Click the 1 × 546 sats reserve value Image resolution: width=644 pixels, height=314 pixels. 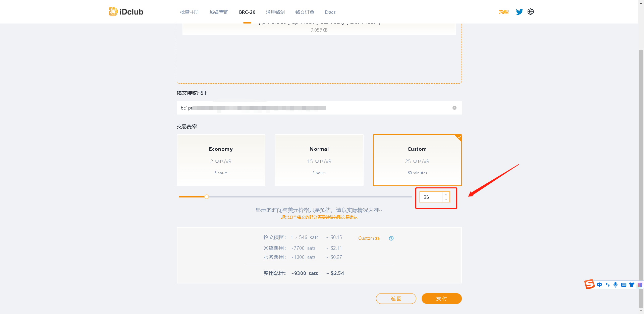pos(304,237)
